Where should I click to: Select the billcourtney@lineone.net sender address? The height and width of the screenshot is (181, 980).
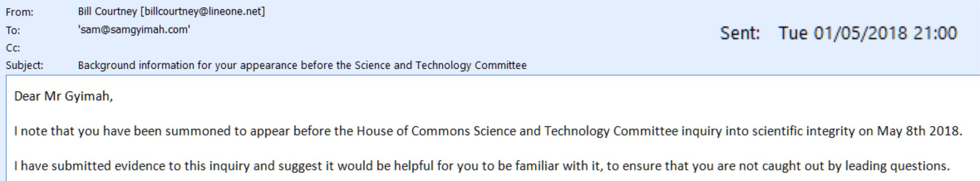click(x=203, y=12)
